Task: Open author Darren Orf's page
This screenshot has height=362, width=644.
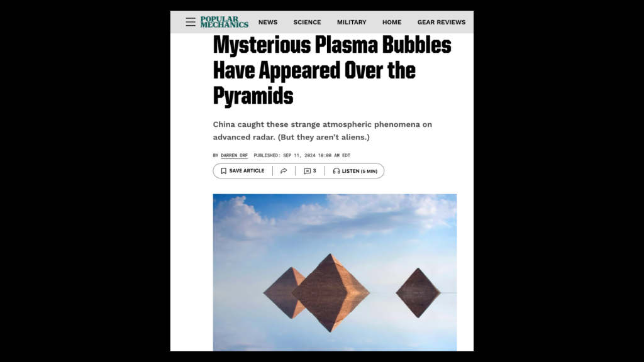Action: pyautogui.click(x=234, y=156)
